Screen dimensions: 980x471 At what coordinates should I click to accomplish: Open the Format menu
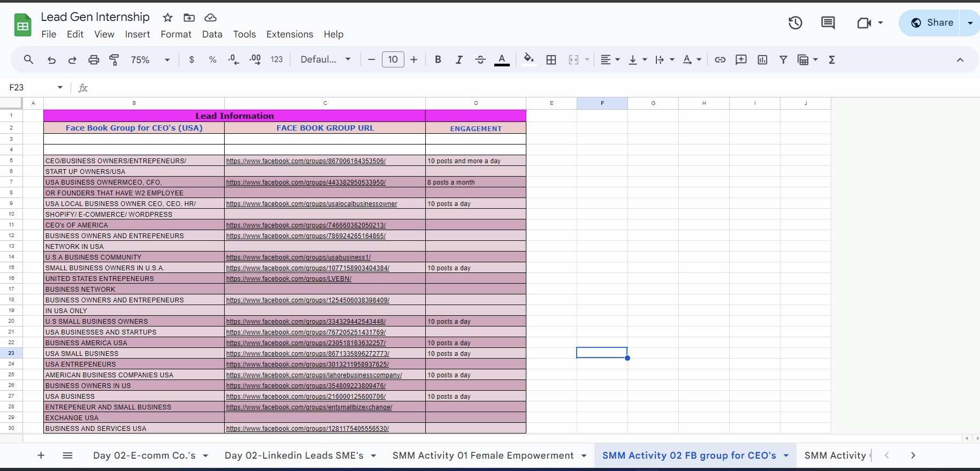pyautogui.click(x=176, y=34)
